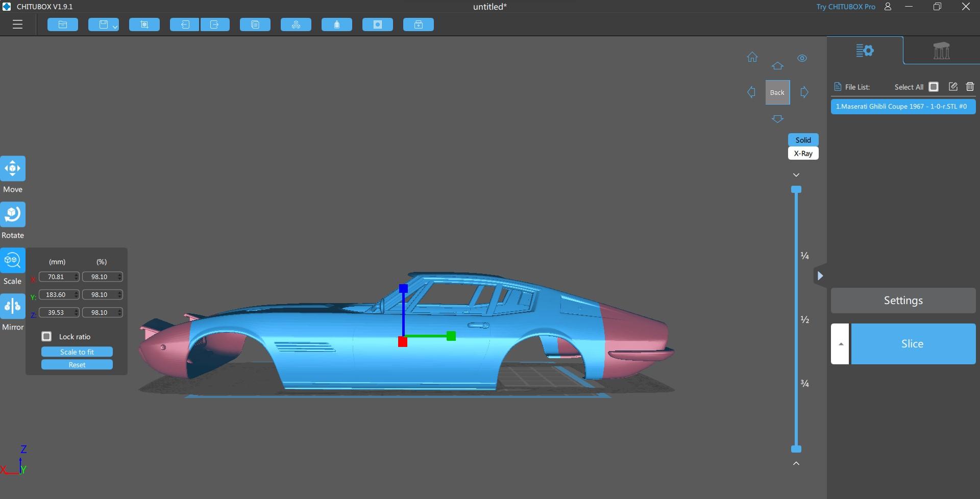
Task: Click the Hollow model toolbar icon
Action: (337, 24)
